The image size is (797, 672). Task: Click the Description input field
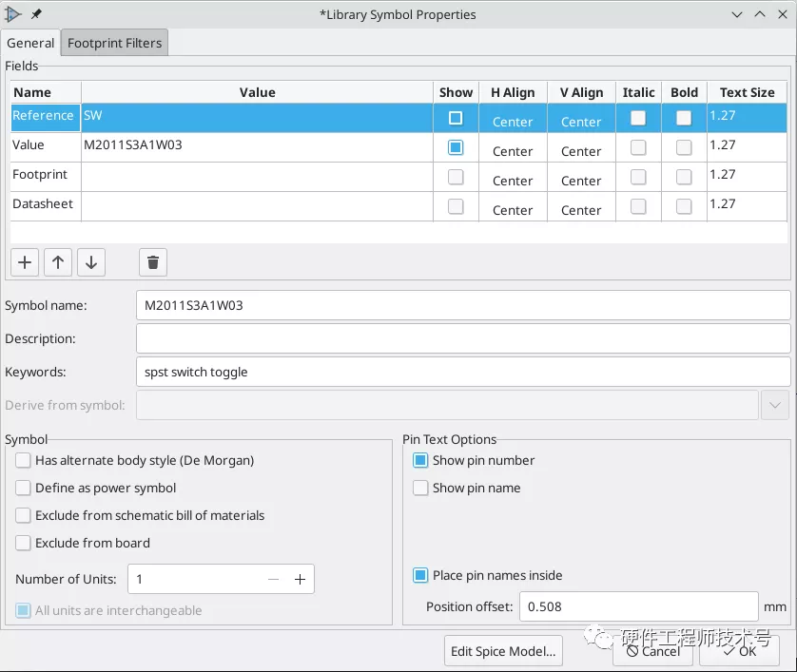[463, 338]
